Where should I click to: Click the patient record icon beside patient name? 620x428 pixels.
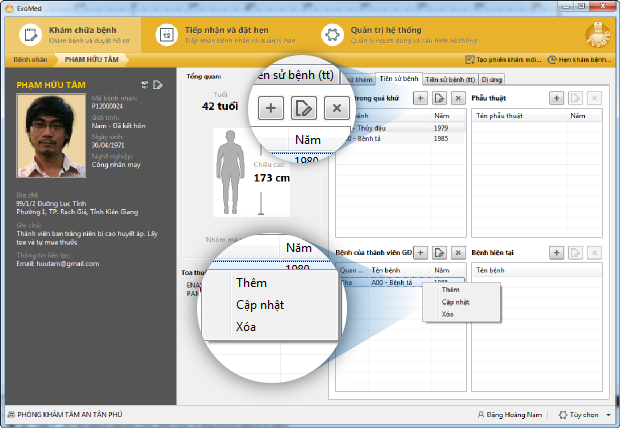point(145,85)
